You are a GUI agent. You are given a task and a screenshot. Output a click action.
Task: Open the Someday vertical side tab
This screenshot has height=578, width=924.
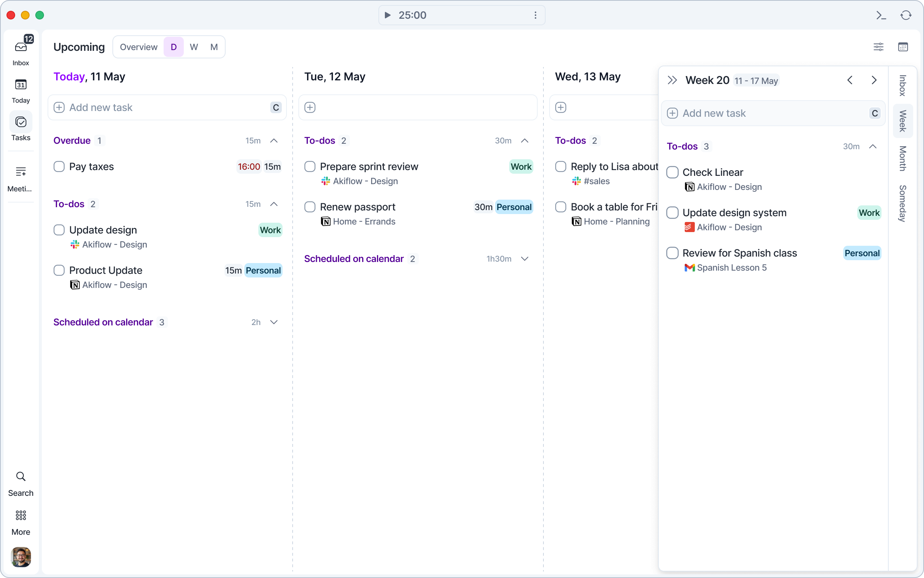point(903,203)
